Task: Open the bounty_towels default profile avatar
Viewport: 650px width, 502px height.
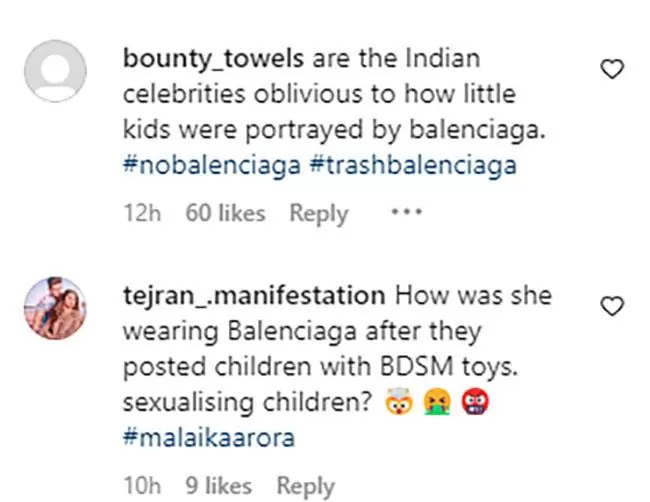Action: [x=55, y=71]
